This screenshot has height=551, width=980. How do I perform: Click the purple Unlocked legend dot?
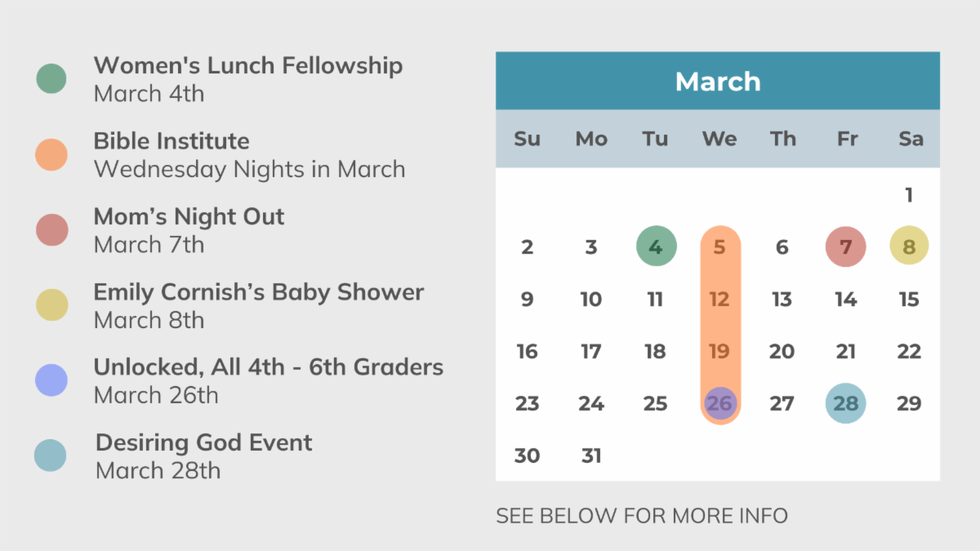pyautogui.click(x=51, y=380)
